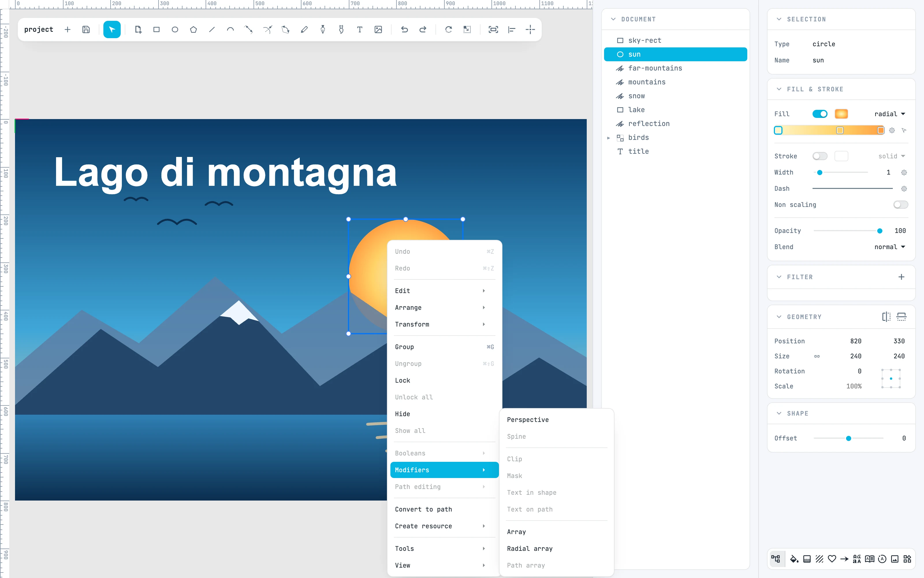Click the redo arrow in toolbar
This screenshot has height=578, width=924.
423,29
